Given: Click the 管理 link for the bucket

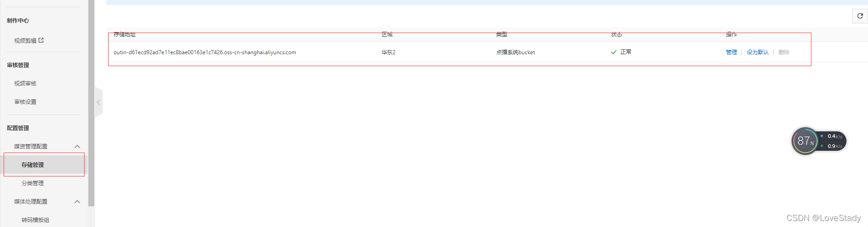Looking at the screenshot, I should pyautogui.click(x=731, y=52).
